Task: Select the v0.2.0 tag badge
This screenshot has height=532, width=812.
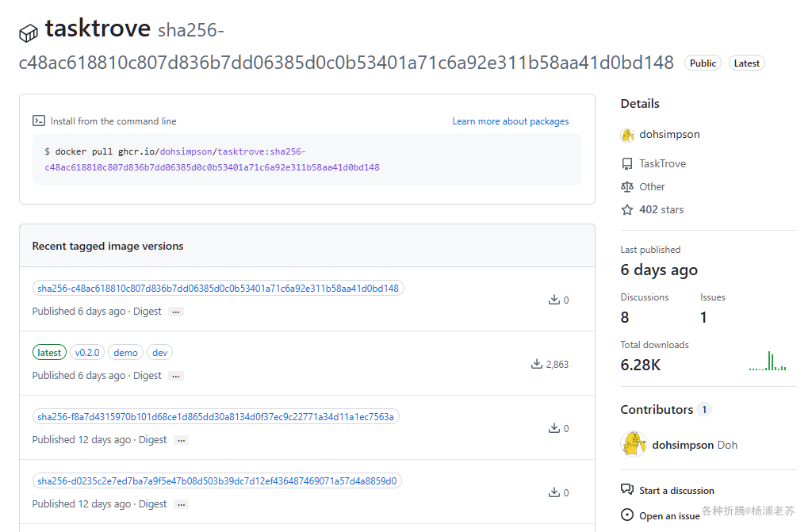Action: [87, 352]
